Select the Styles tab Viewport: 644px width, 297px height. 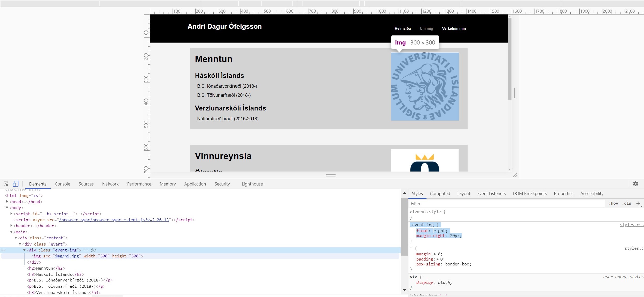(417, 194)
